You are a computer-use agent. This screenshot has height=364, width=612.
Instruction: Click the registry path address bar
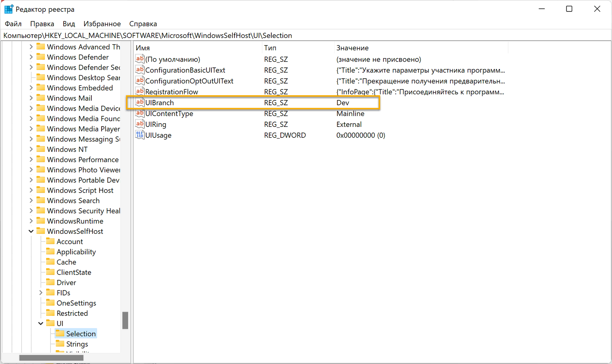[306, 36]
